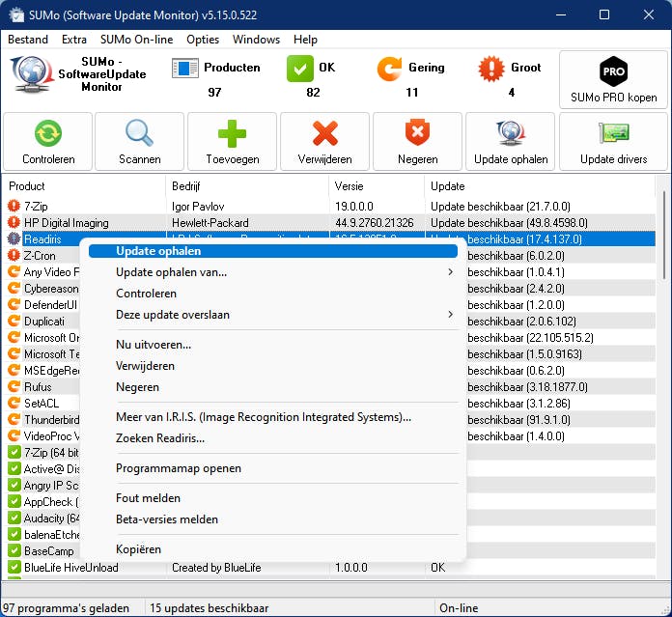672x617 pixels.
Task: Open the Bestand menu
Action: 28,40
